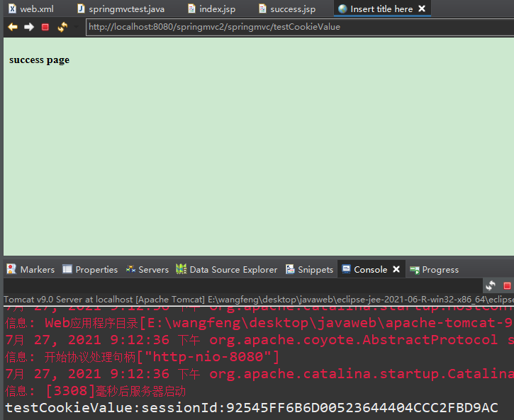This screenshot has width=514, height=420.
Task: Click the Servers tab icon
Action: 130,269
